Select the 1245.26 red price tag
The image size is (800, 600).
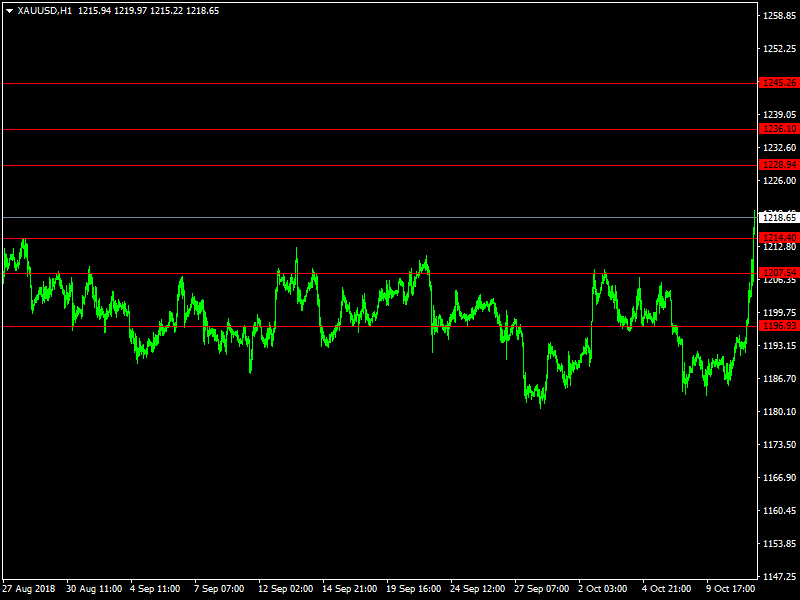pyautogui.click(x=778, y=83)
